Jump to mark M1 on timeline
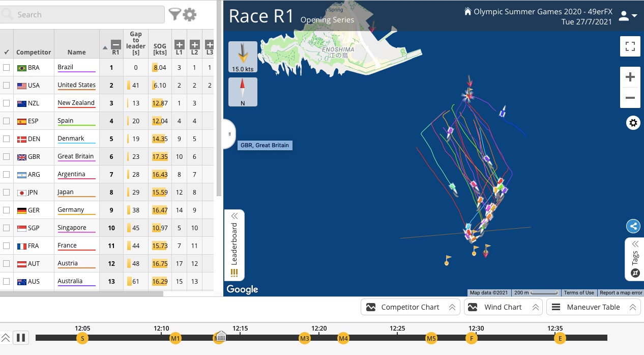Image resolution: width=644 pixels, height=355 pixels. click(x=175, y=338)
